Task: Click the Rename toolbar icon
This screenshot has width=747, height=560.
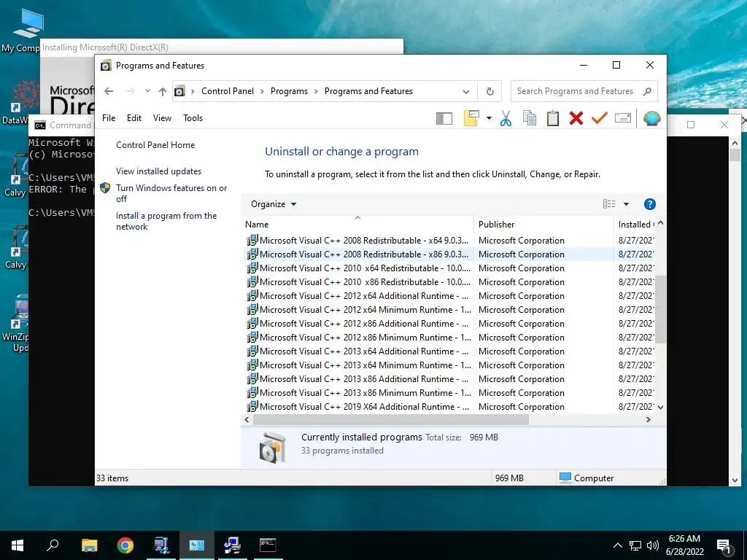Action: coord(623,118)
